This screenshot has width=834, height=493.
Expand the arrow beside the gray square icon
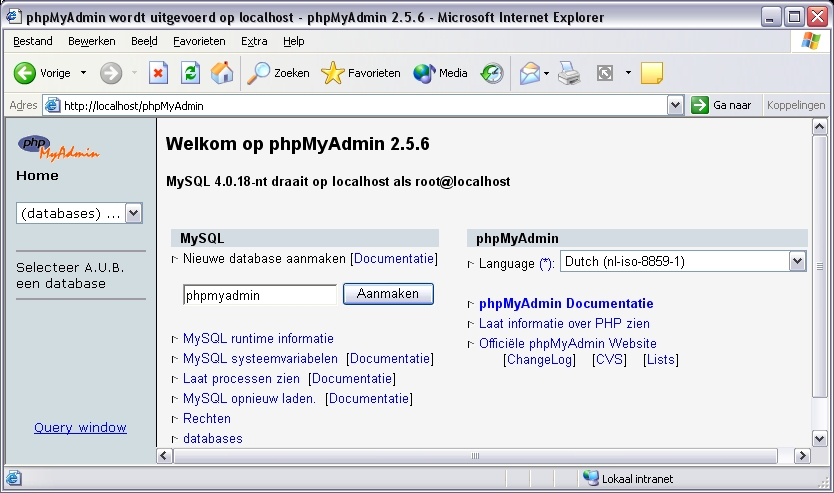628,73
